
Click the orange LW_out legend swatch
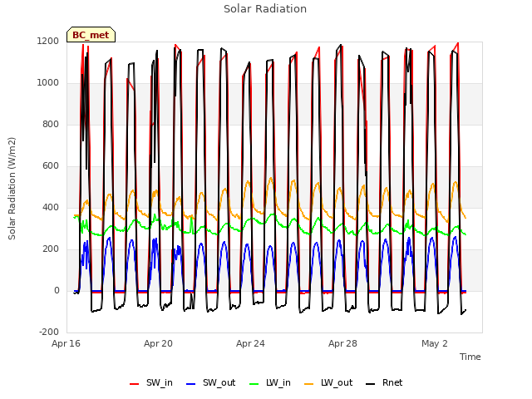coord(309,384)
